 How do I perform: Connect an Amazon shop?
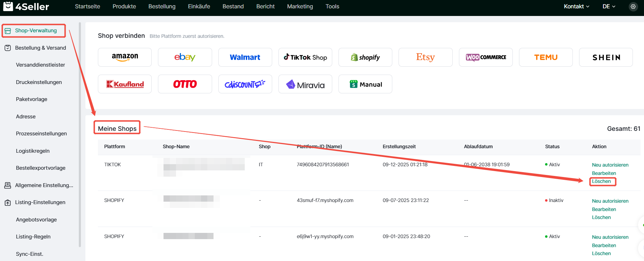point(125,57)
